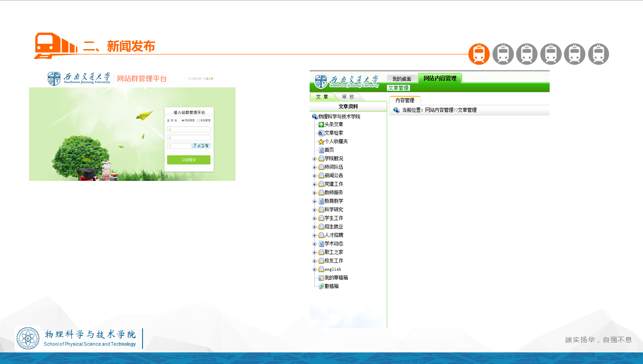This screenshot has height=364, width=643.
Task: Click the green arrow icon for 头条文章
Action: pyautogui.click(x=321, y=125)
